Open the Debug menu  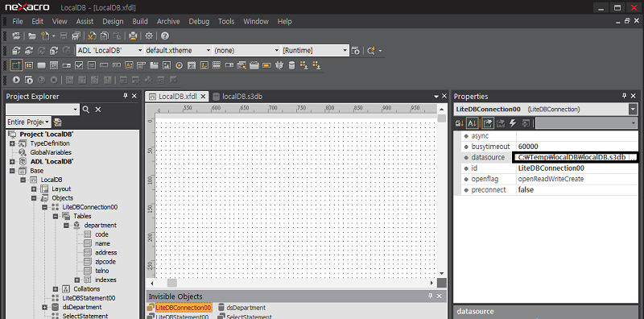click(x=199, y=22)
